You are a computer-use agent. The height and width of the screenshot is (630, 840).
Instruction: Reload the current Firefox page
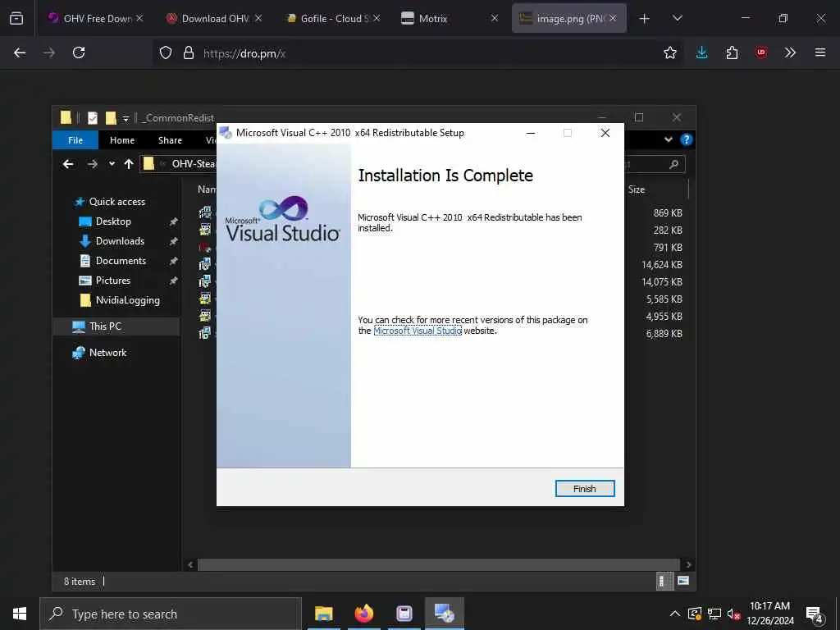point(79,52)
